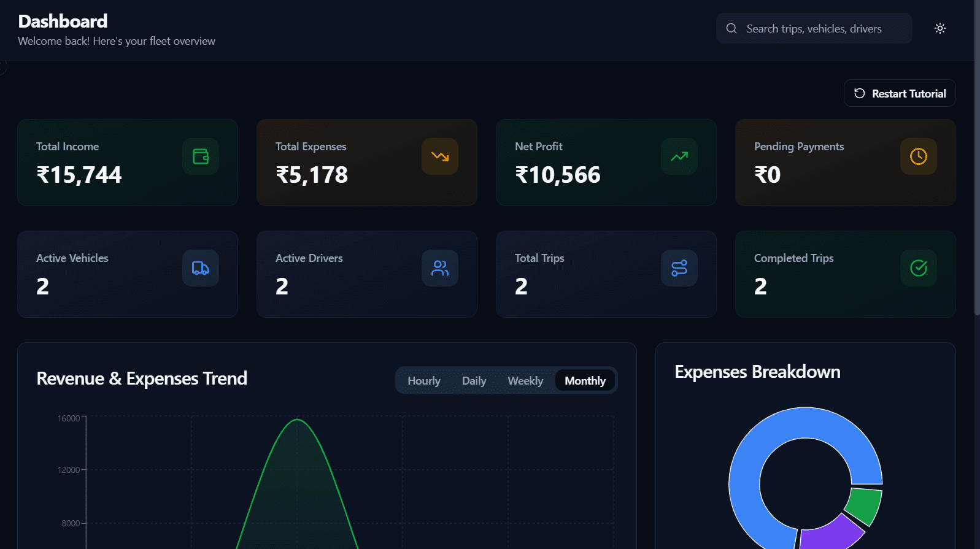Click the Restart Tutorial button
The image size is (980, 549).
tap(900, 93)
